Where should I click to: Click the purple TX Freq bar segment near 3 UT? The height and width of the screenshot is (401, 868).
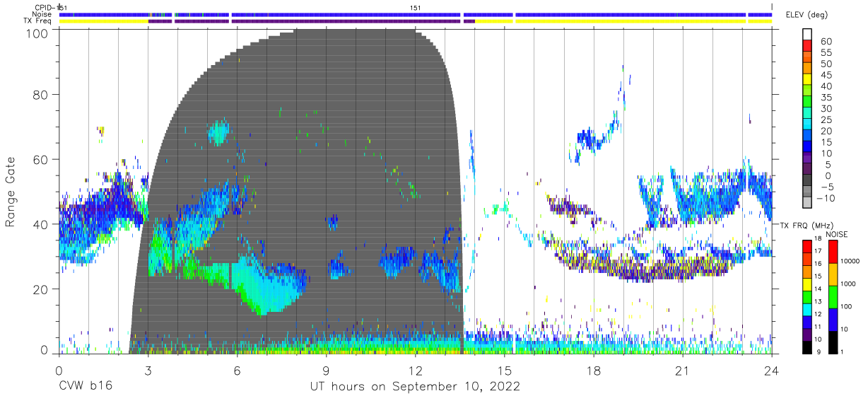point(160,21)
